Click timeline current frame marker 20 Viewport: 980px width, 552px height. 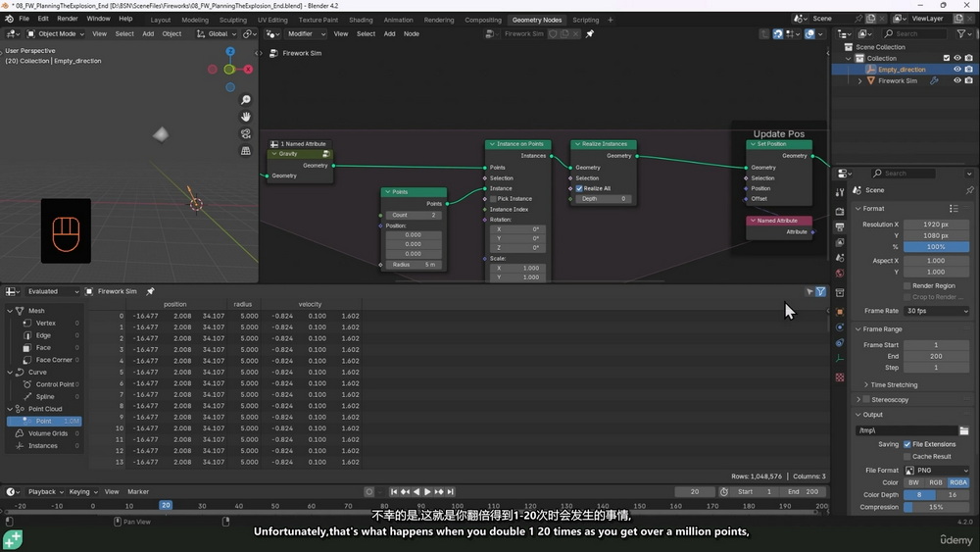point(165,505)
